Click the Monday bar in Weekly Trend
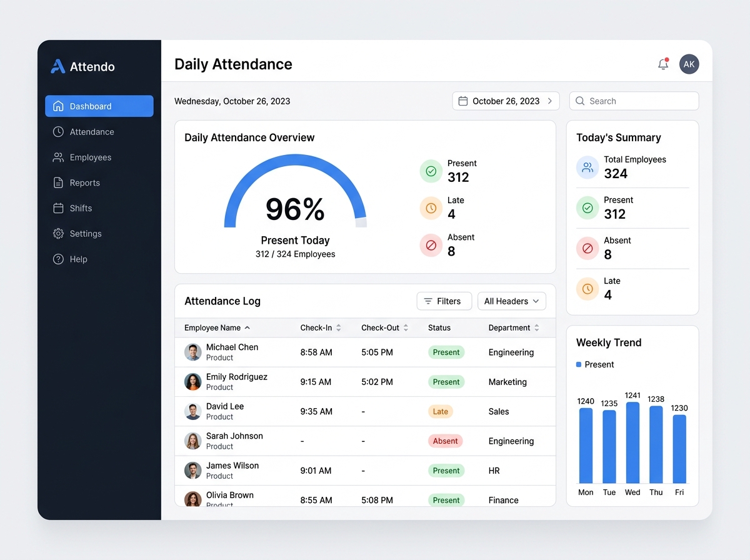The image size is (750, 560). (x=586, y=446)
